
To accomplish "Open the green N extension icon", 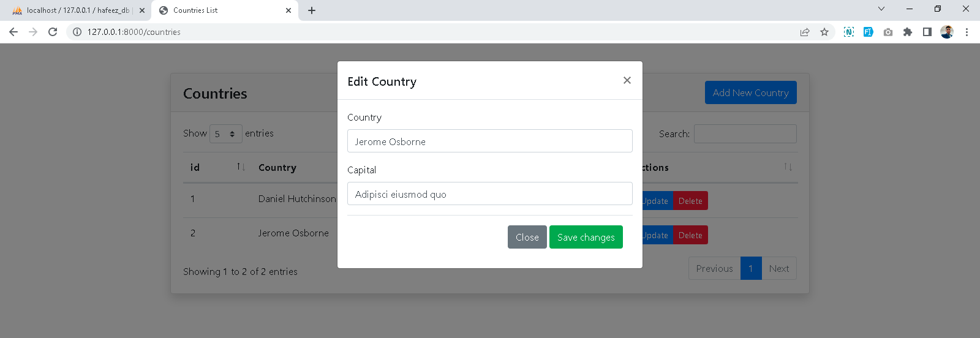I will (849, 32).
